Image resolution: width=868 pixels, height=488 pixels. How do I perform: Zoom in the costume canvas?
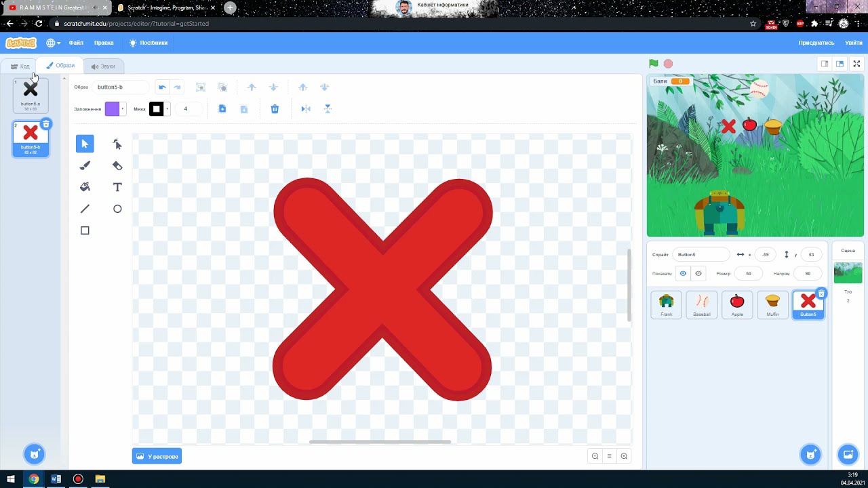[624, 456]
